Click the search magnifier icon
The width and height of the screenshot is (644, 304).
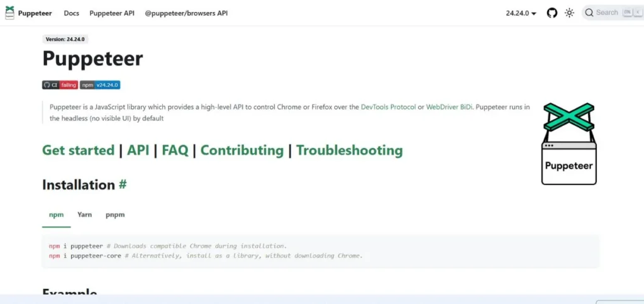(x=589, y=13)
